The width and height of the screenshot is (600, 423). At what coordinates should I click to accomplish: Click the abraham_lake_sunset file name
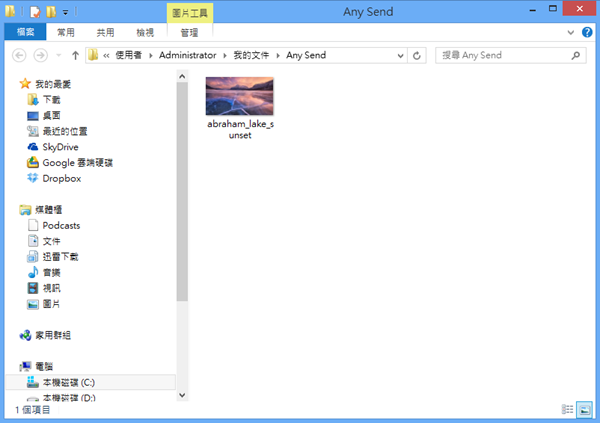pos(240,129)
